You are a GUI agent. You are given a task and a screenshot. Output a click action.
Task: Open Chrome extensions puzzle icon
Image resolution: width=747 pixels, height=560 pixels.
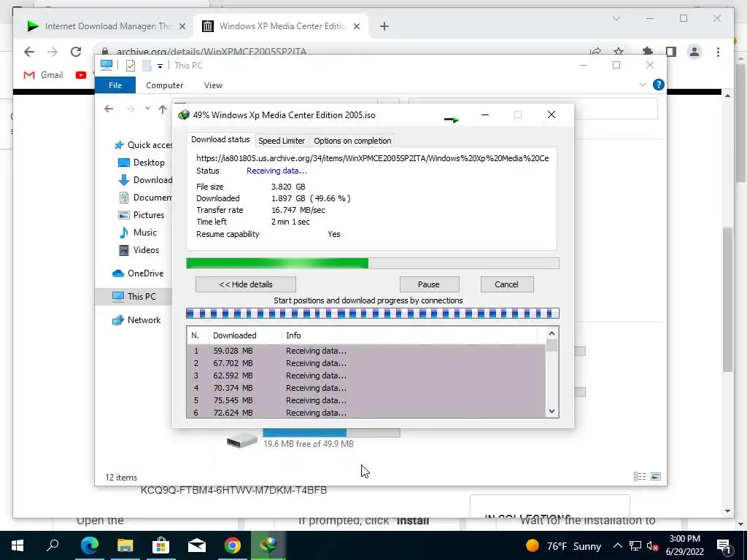coord(648,52)
